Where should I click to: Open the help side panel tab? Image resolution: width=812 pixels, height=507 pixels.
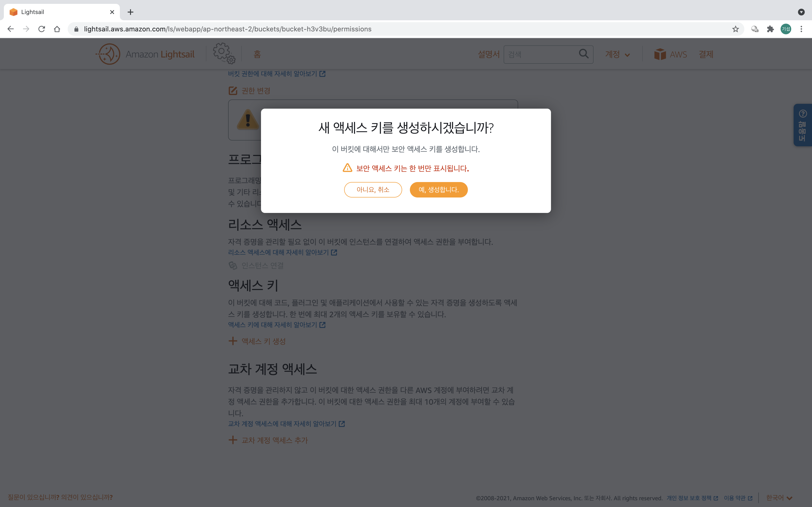point(802,125)
